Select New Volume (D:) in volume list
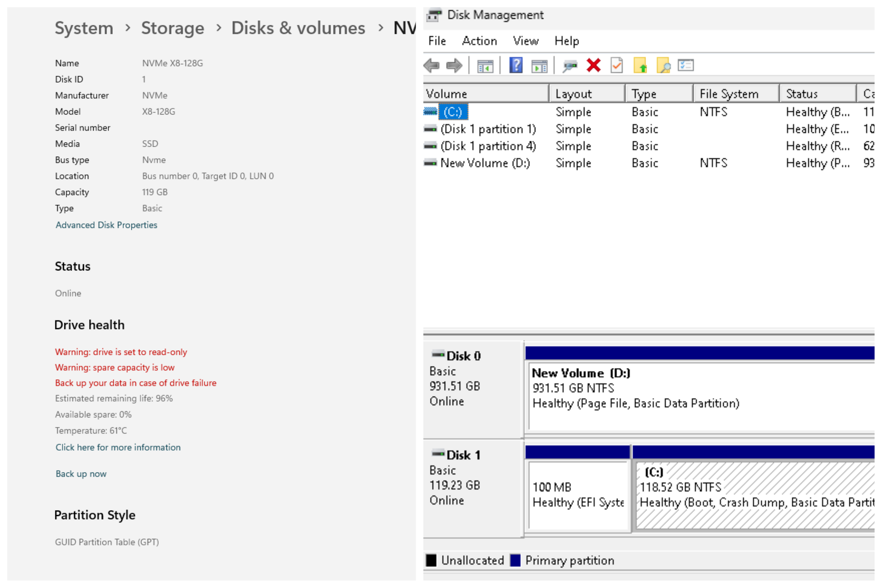 point(485,163)
